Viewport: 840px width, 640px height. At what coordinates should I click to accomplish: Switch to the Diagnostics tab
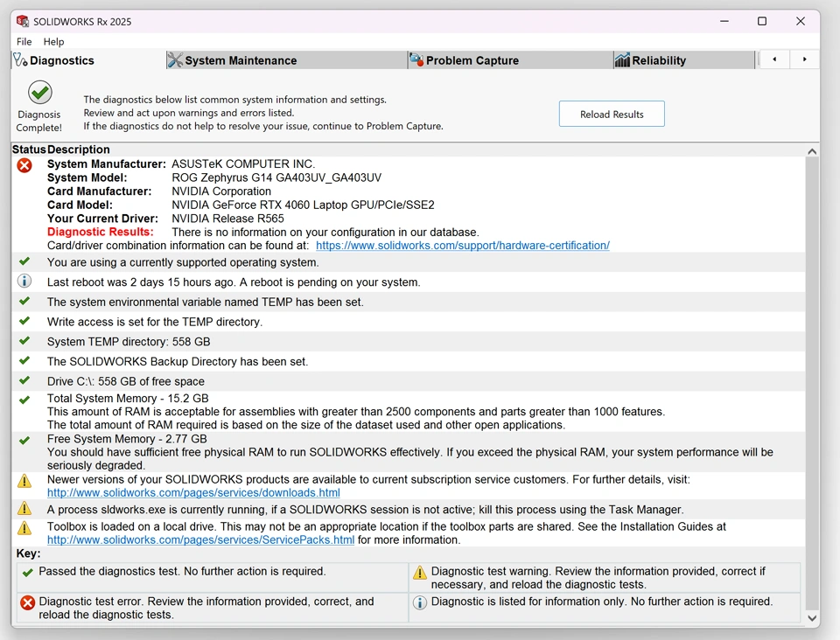[88, 60]
